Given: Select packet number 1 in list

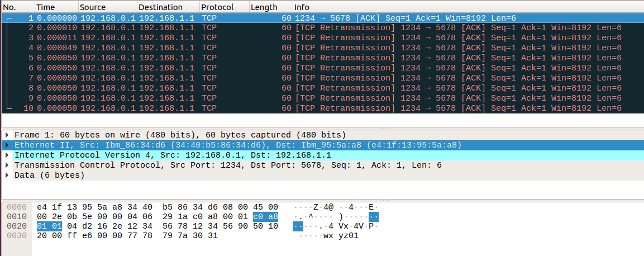Looking at the screenshot, I should pos(322,18).
